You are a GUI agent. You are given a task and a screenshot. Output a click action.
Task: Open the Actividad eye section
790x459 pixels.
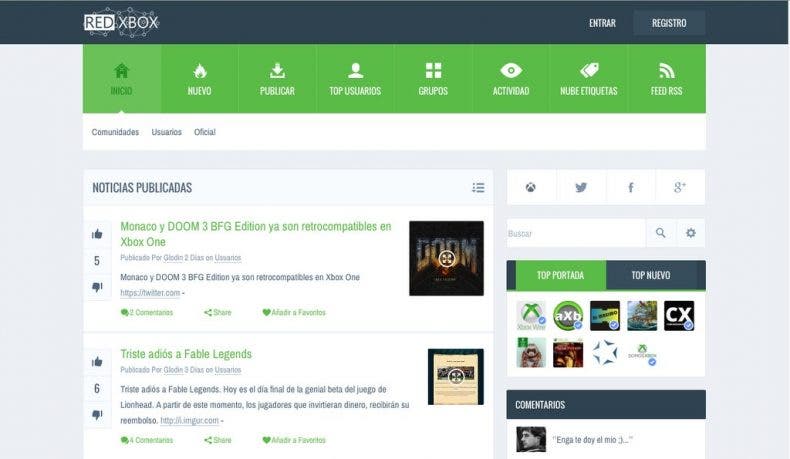tap(511, 79)
